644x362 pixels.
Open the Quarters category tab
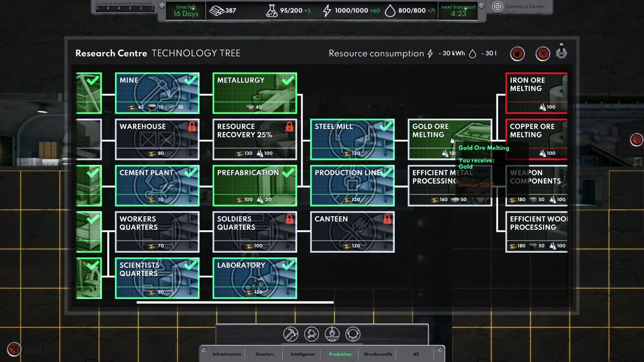pos(265,354)
